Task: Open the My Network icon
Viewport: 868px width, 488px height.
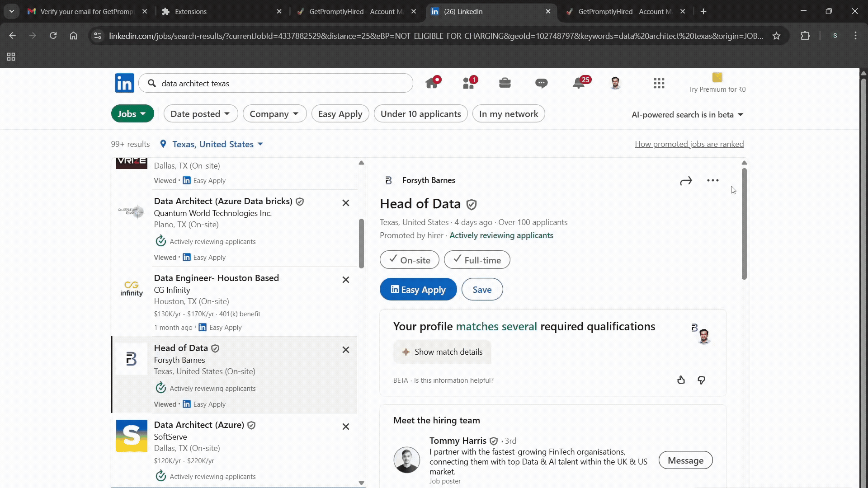Action: pyautogui.click(x=469, y=83)
